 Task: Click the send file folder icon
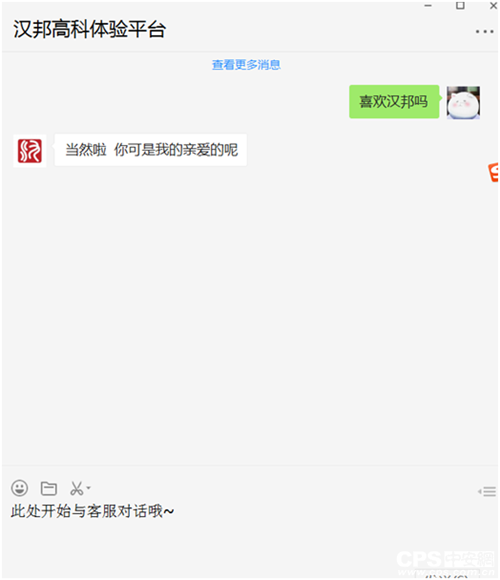tap(48, 488)
